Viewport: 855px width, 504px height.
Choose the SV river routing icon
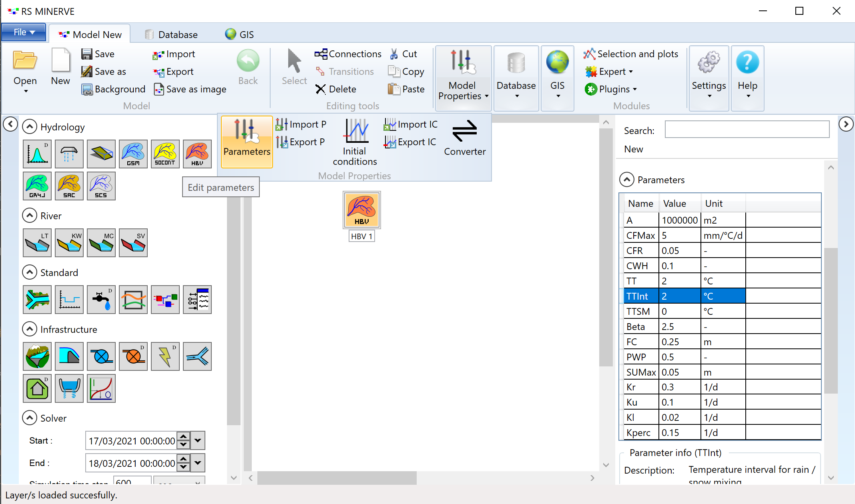(133, 242)
